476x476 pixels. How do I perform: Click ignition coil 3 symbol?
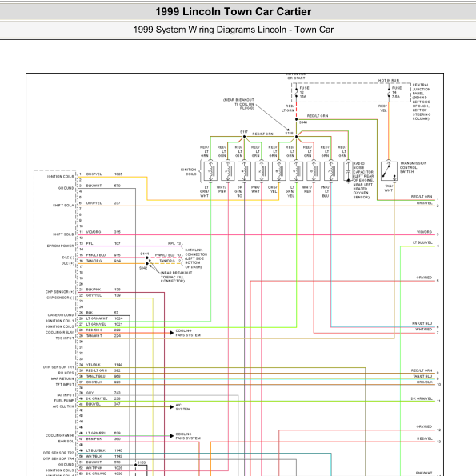coord(228,171)
